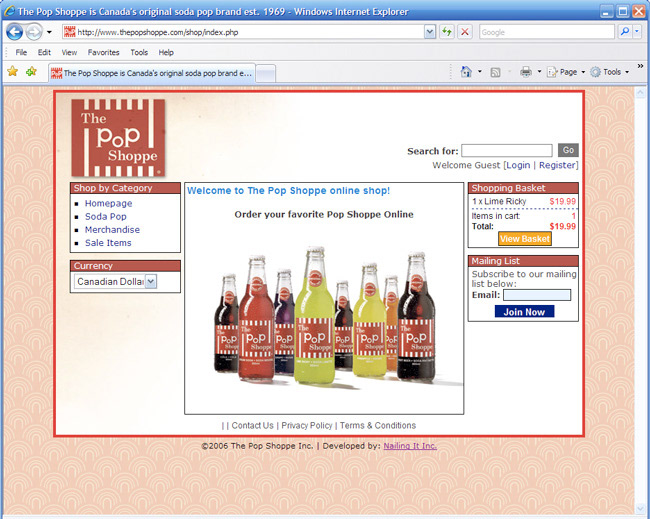Screen dimensions: 650x519
Task: Click the scrollbar down arrow
Action: pos(640,509)
